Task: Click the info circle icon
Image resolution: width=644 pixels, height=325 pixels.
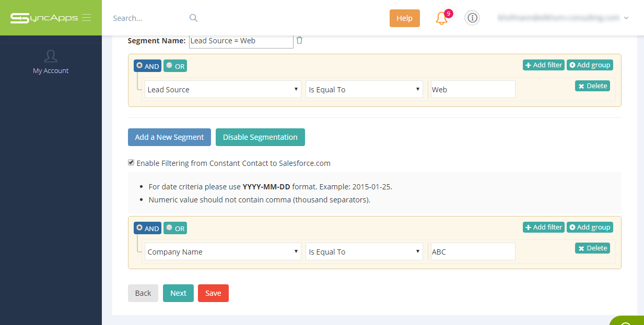Action: 472,18
